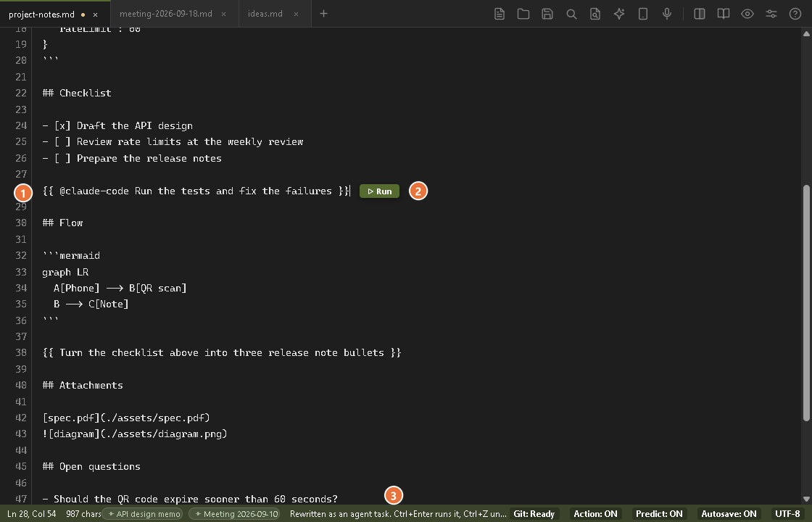Click the [ ] box on Review rate limits line

62,142
